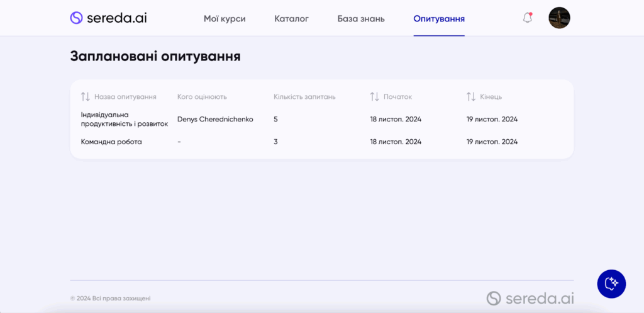Open the user profile avatar

[x=559, y=18]
